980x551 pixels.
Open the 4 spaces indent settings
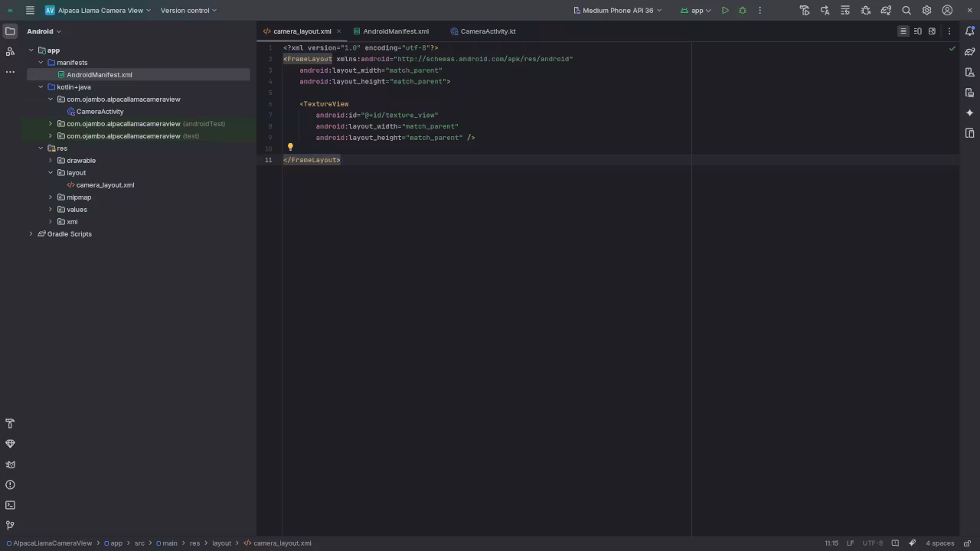tap(940, 543)
